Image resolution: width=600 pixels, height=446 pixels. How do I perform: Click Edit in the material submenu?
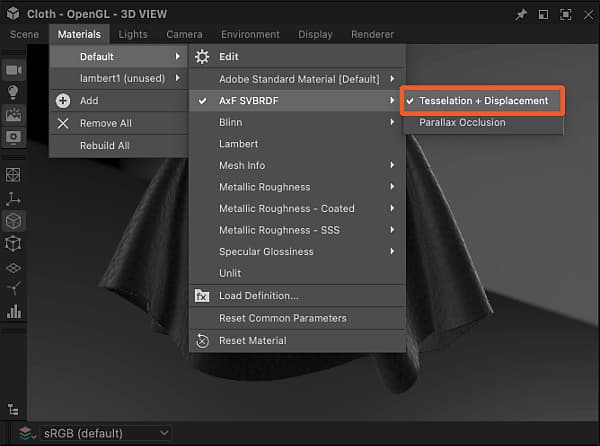point(297,57)
